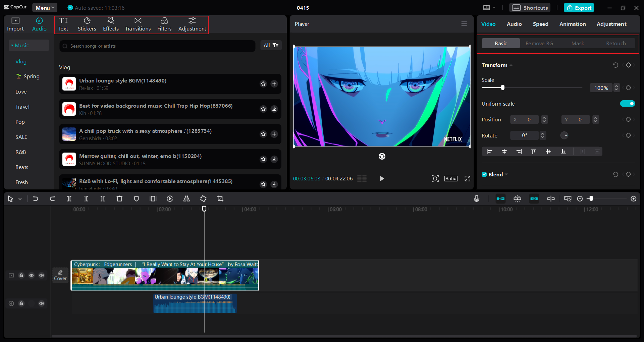This screenshot has height=342, width=644.
Task: Select the R&B music category
Action: (20, 152)
